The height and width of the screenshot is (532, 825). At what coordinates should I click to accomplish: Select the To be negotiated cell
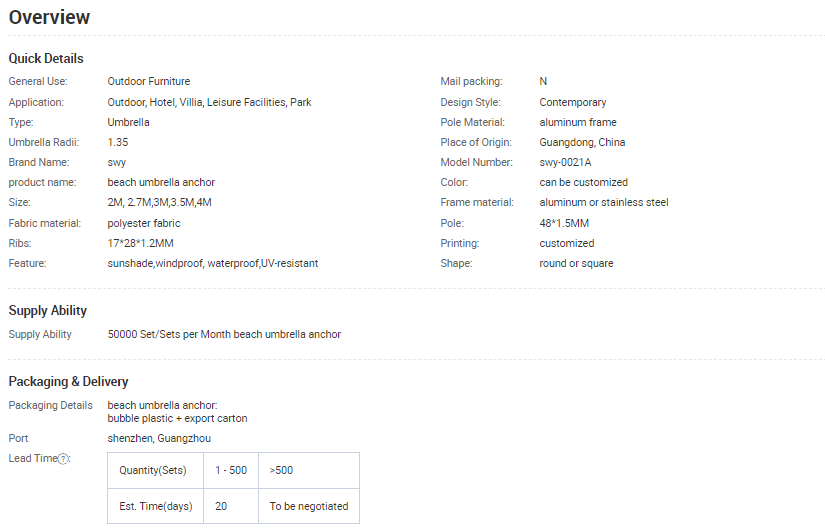pos(308,506)
